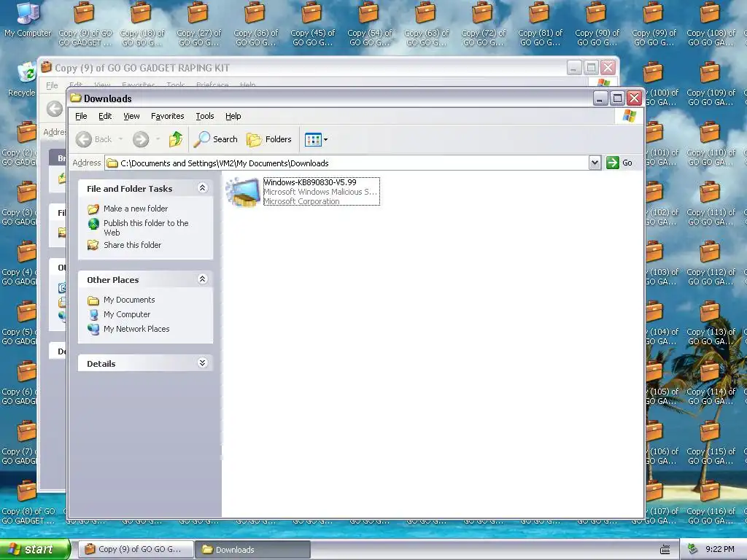Open the Back history dropdown arrow

tap(120, 139)
